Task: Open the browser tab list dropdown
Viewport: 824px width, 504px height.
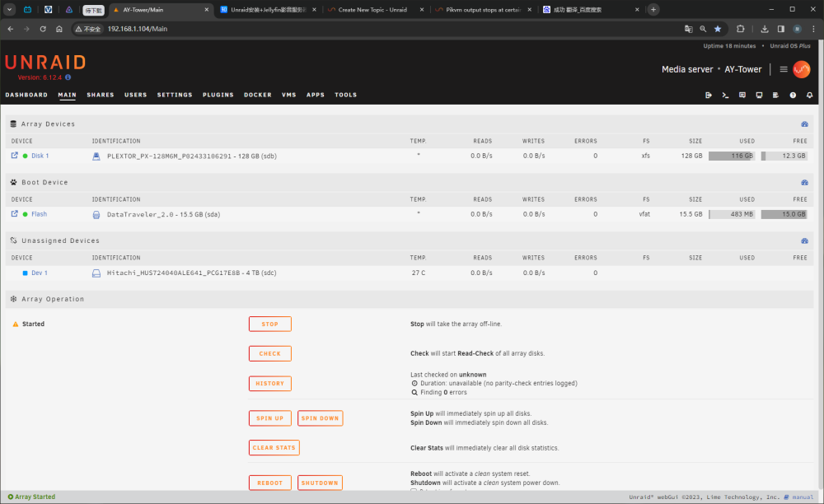Action: (x=9, y=9)
